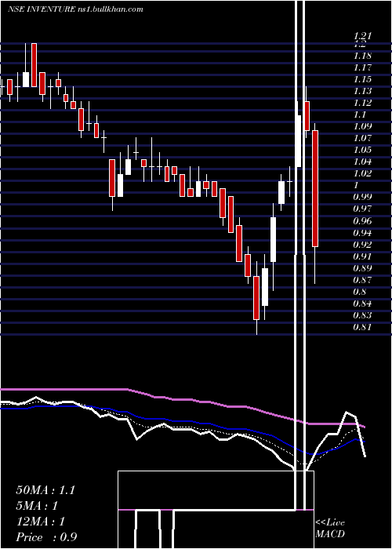Screen dimensions: 392x549
Task: Click the tall last red candlestick
Action: point(315,189)
